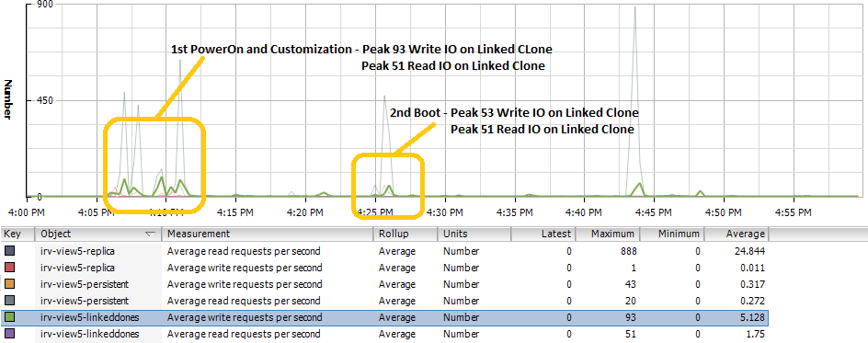Select irv-view5-persistent in the read requests row
Screen dimensions: 868x343
85,301
